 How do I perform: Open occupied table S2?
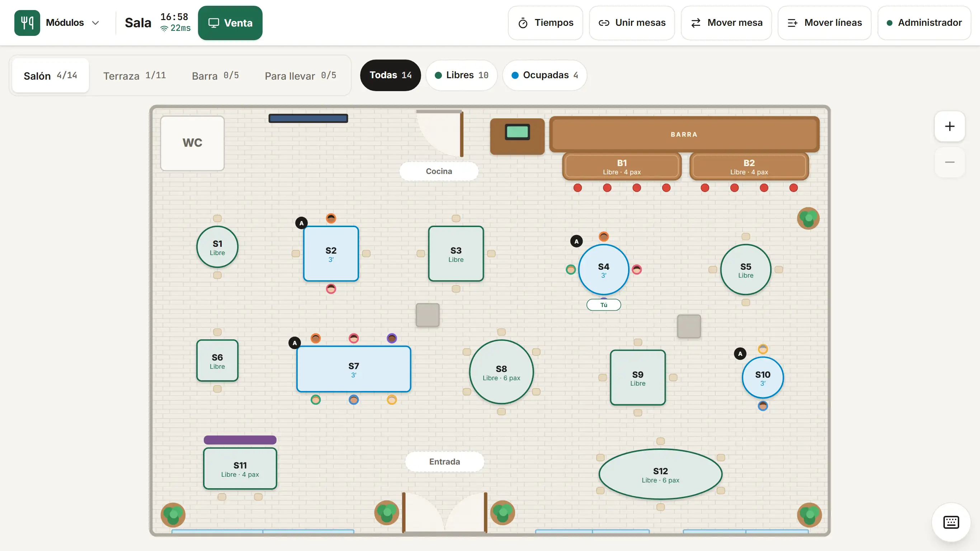pyautogui.click(x=331, y=254)
